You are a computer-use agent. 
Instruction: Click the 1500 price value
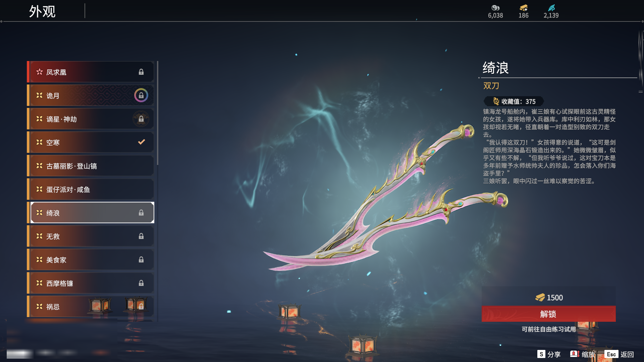(x=555, y=298)
